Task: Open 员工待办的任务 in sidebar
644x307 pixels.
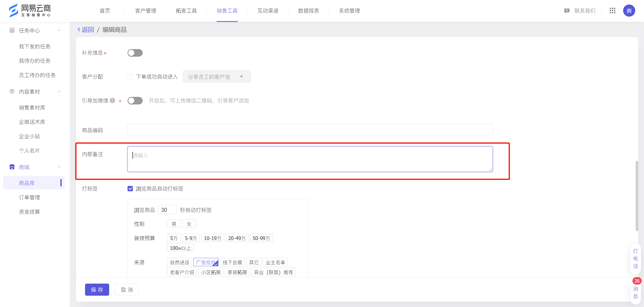Action: [x=37, y=75]
